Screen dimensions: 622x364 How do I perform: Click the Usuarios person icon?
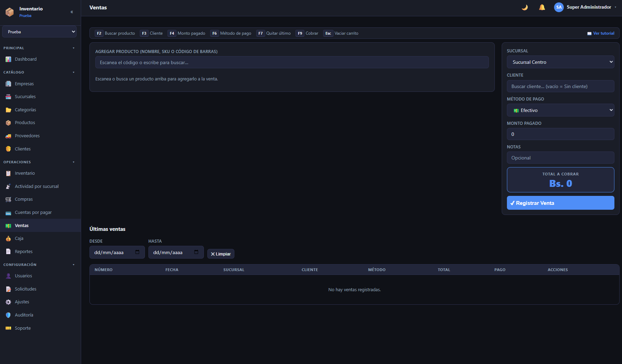[8, 276]
